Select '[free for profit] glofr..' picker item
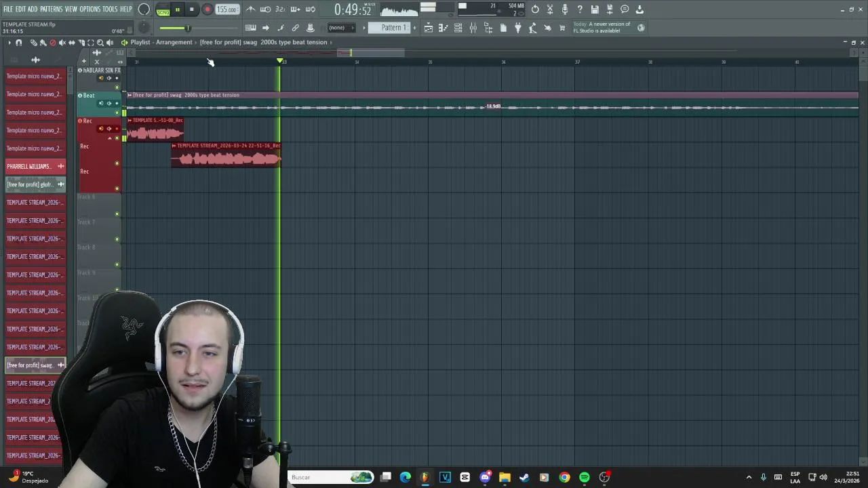Viewport: 868px width, 488px height. (x=35, y=184)
